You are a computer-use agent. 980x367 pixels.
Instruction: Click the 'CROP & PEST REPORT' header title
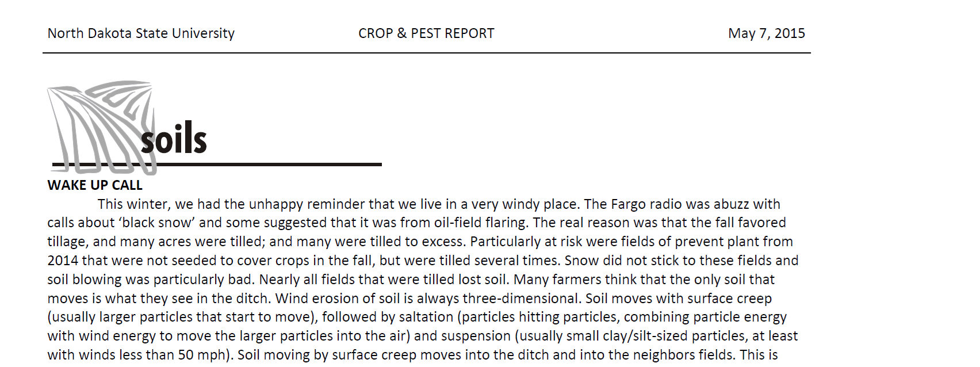click(x=426, y=33)
